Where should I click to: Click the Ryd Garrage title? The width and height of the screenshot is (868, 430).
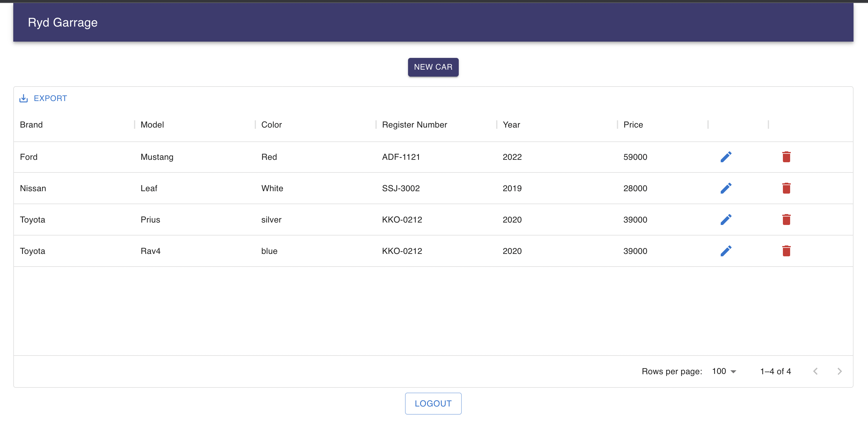pyautogui.click(x=63, y=23)
